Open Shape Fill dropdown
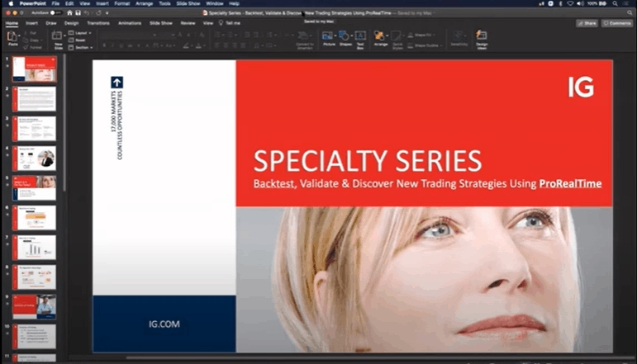637x364 pixels. click(x=421, y=35)
